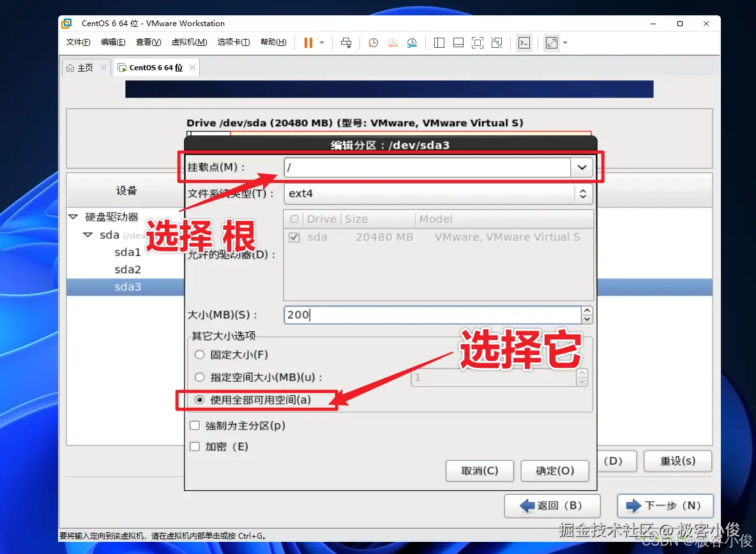The width and height of the screenshot is (756, 554).
Task: Increase the partition size with up stepper
Action: [x=587, y=310]
